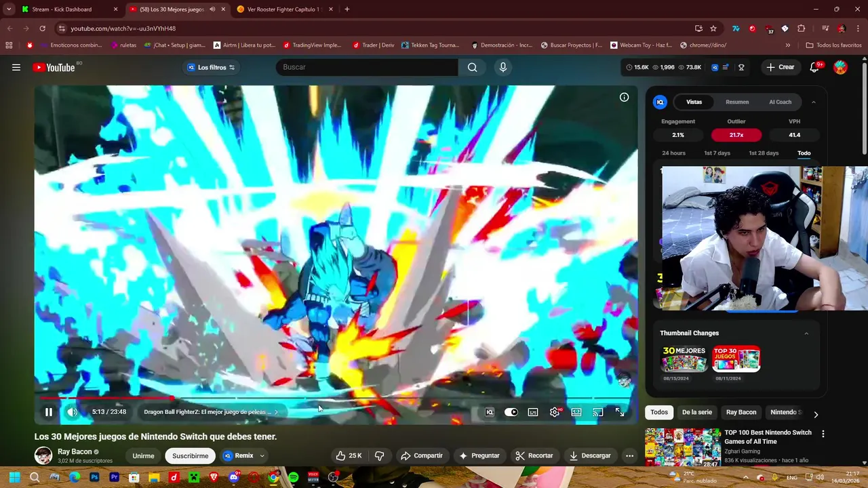Toggle autoplay switch in player
This screenshot has height=488, width=868.
(x=511, y=412)
